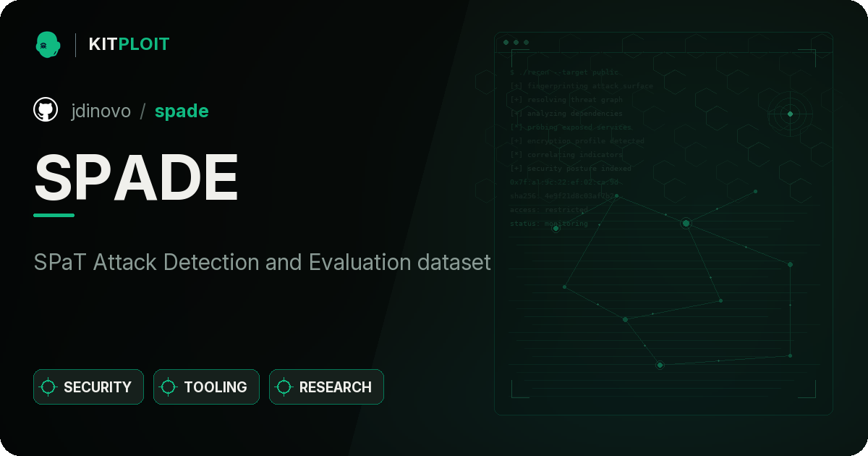The image size is (868, 456).
Task: Click the crosshair icon in the RESEARCH tag
Action: pos(284,387)
